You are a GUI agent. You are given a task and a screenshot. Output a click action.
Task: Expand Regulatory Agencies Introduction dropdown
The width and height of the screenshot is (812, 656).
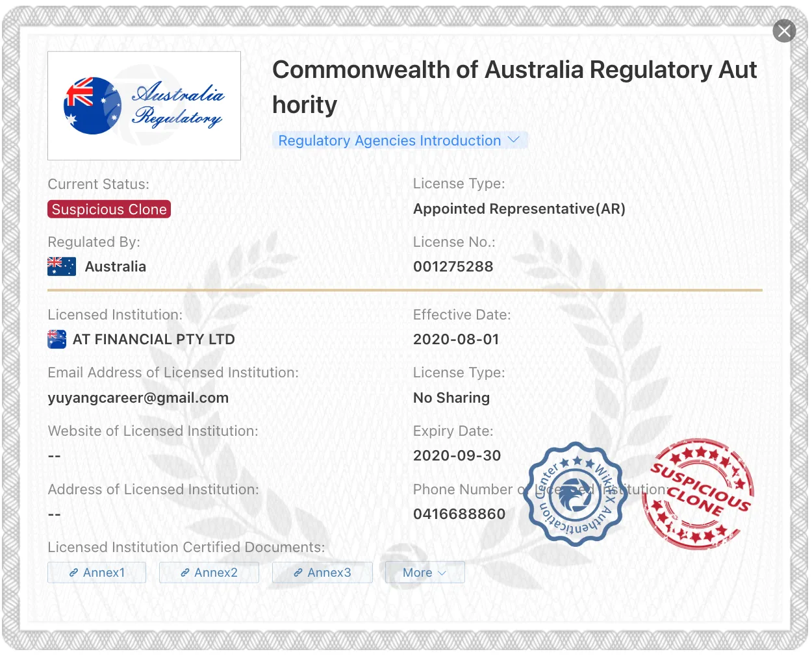point(400,140)
